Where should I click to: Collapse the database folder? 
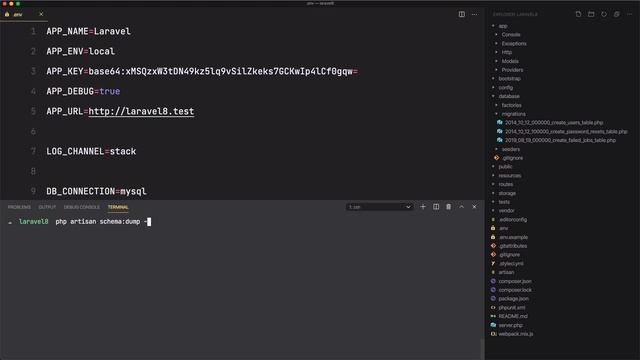pos(509,96)
